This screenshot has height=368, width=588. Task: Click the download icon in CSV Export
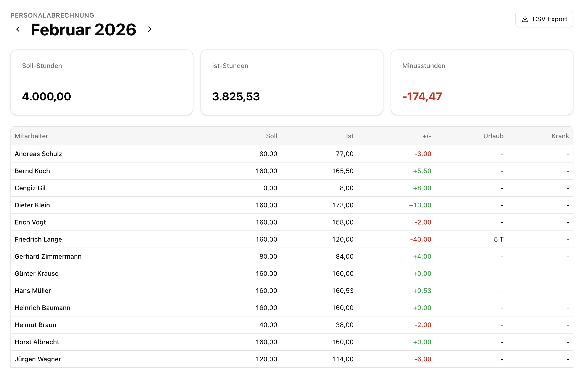click(x=525, y=19)
